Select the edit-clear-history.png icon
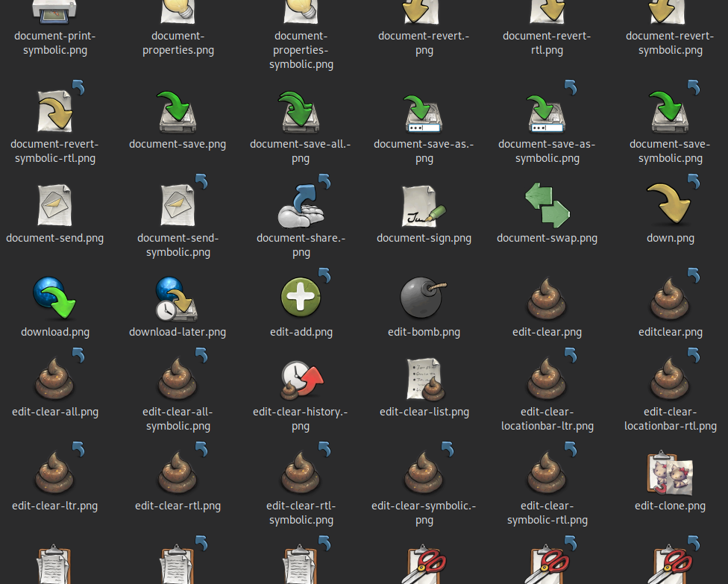Image resolution: width=728 pixels, height=584 pixels. [x=301, y=378]
